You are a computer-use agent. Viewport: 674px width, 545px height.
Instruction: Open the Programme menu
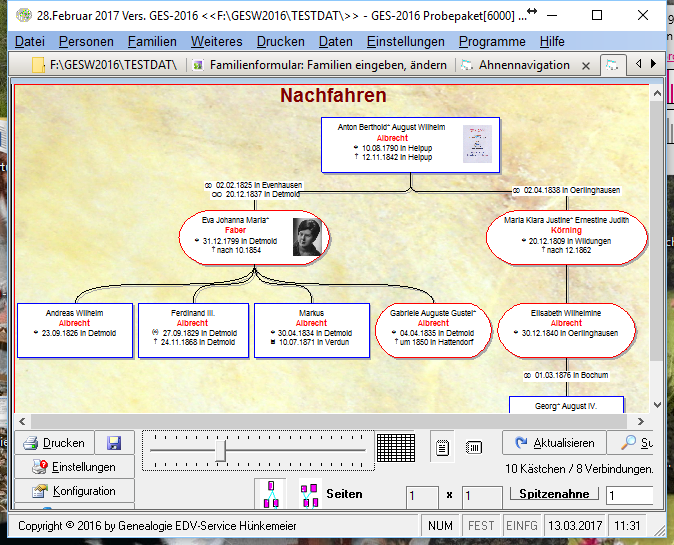tap(492, 42)
